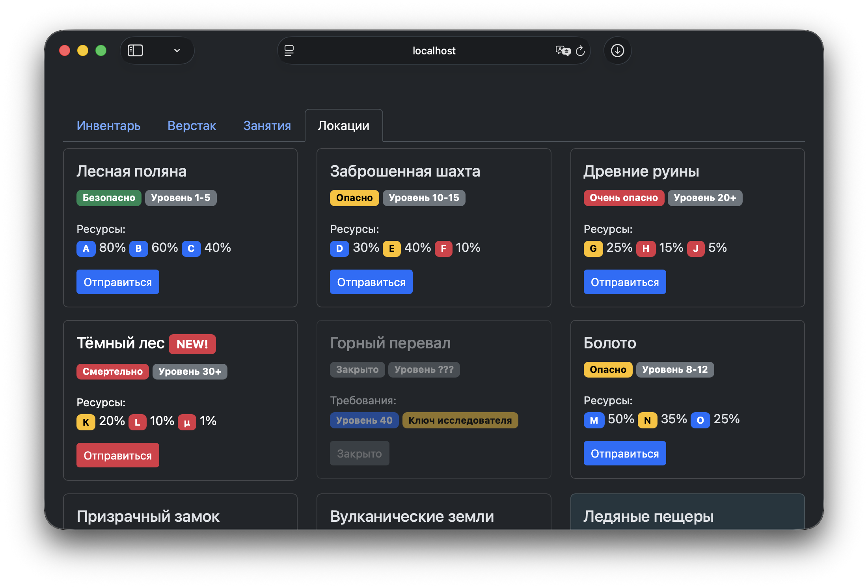Select resource badge D in Заброшенная шахта
The image size is (868, 588).
pyautogui.click(x=339, y=248)
